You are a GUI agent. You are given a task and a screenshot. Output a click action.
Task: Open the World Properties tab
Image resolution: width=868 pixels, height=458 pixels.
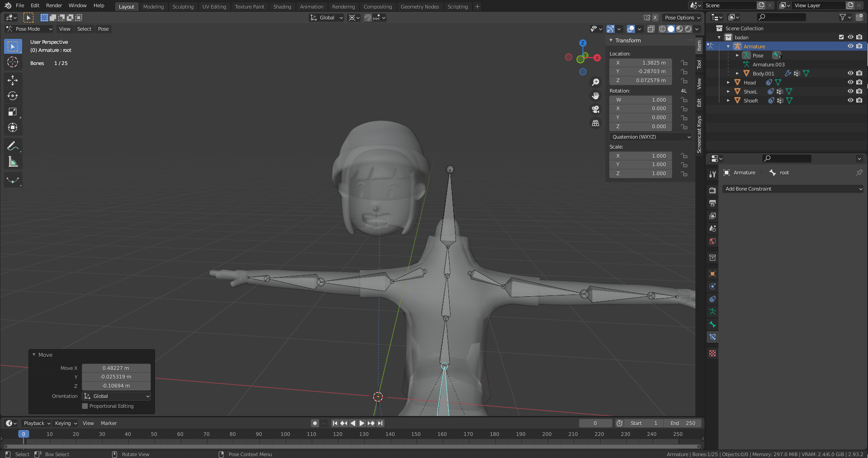coord(713,241)
